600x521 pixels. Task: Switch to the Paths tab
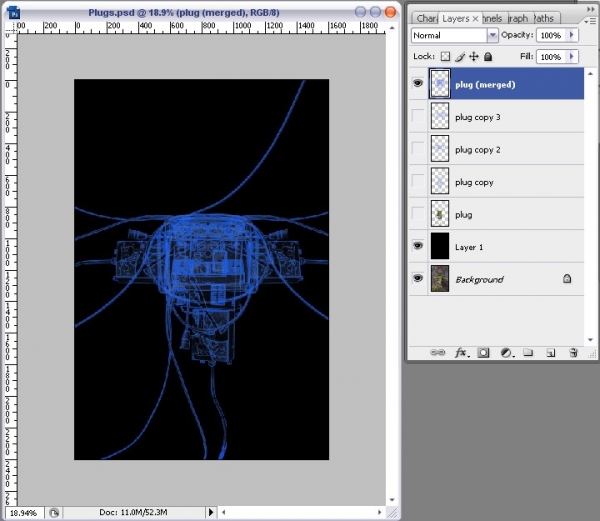(545, 18)
